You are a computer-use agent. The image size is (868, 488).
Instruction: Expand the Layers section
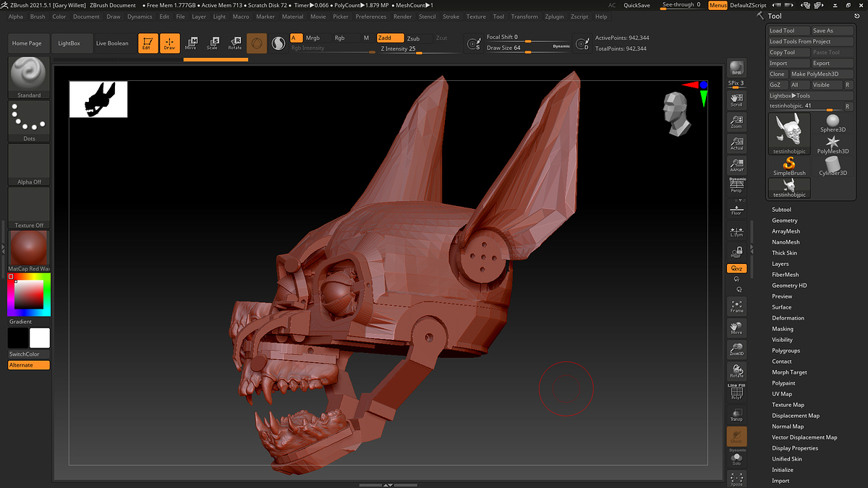[780, 264]
